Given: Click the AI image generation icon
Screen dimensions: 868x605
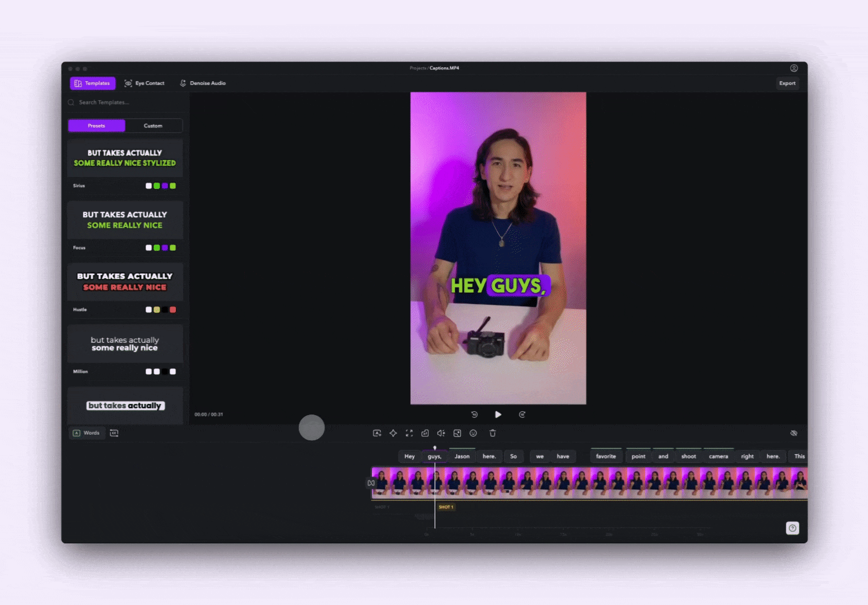Looking at the screenshot, I should click(x=457, y=433).
